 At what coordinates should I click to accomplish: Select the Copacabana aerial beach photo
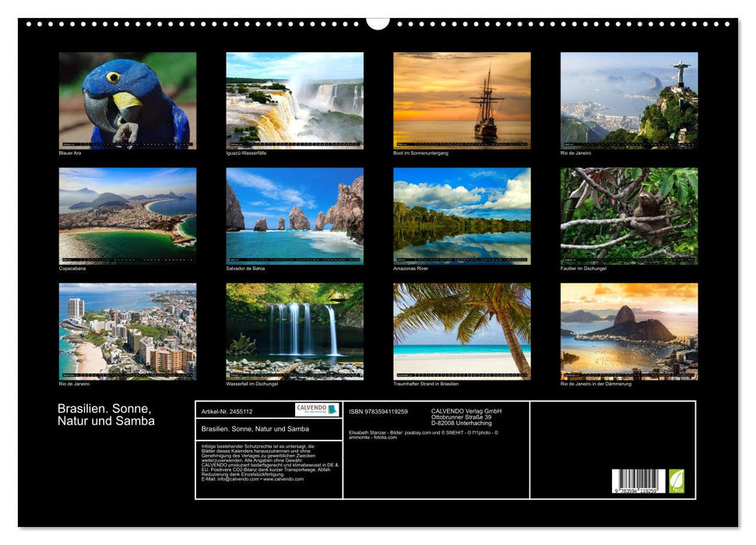coord(127,216)
